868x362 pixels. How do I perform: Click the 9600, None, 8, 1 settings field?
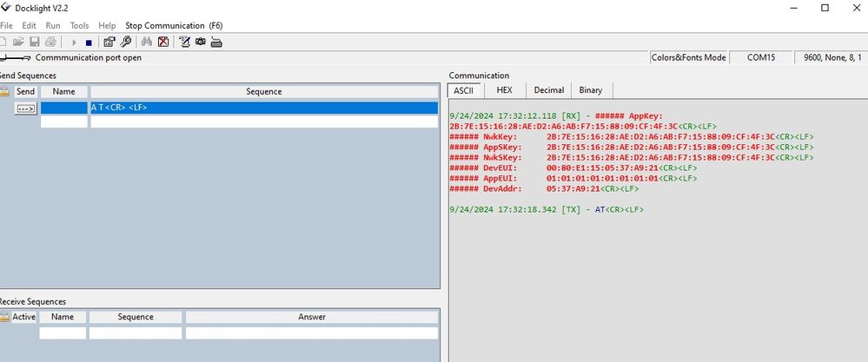click(x=832, y=57)
